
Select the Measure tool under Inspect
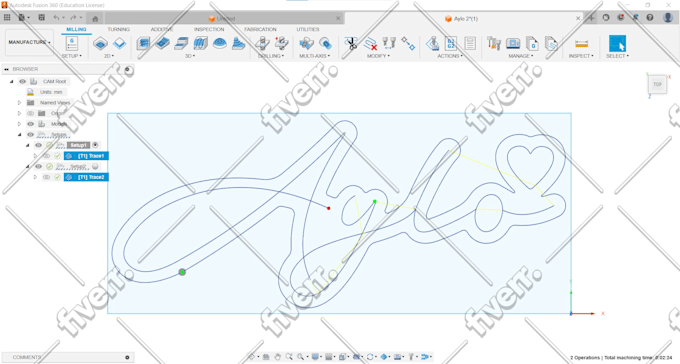(582, 43)
